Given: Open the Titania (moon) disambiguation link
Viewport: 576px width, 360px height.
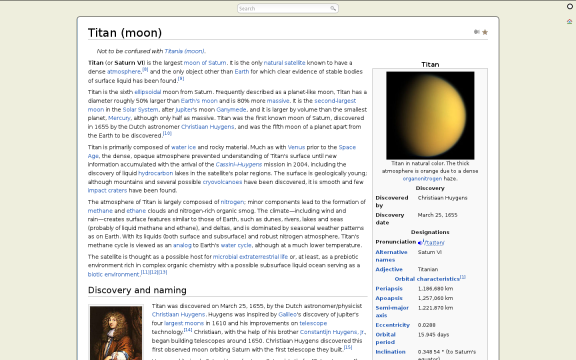Looking at the screenshot, I should point(184,51).
